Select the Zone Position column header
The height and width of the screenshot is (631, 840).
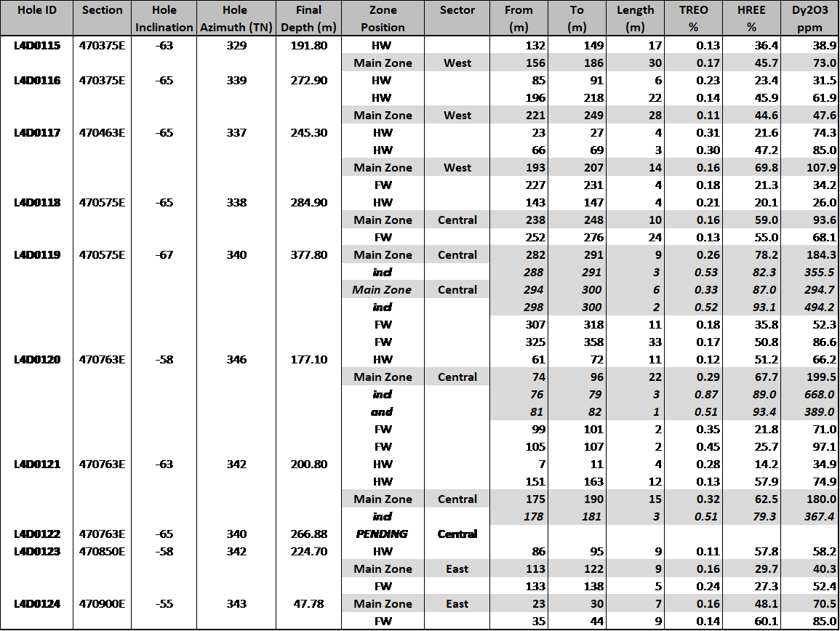[382, 18]
